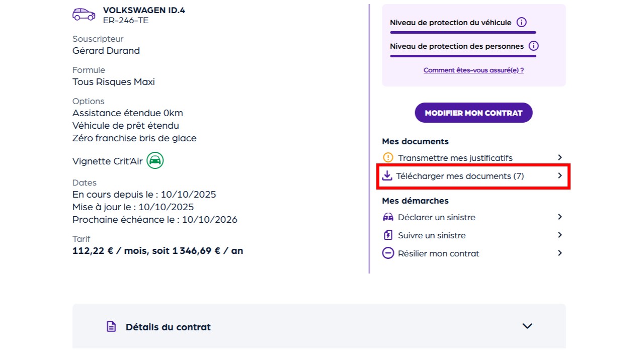Open the 'Comment êtes-vous assuré(e) ?' link

[473, 70]
